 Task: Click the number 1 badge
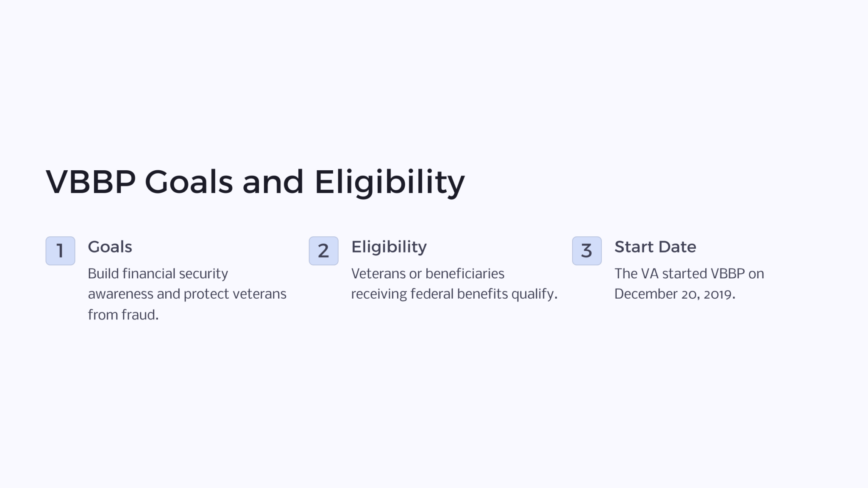click(x=60, y=251)
